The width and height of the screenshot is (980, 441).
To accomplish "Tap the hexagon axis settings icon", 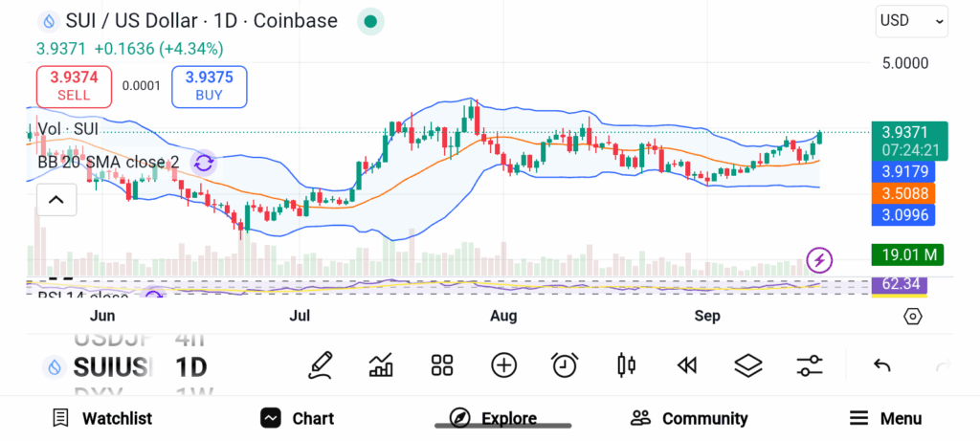I will point(912,316).
